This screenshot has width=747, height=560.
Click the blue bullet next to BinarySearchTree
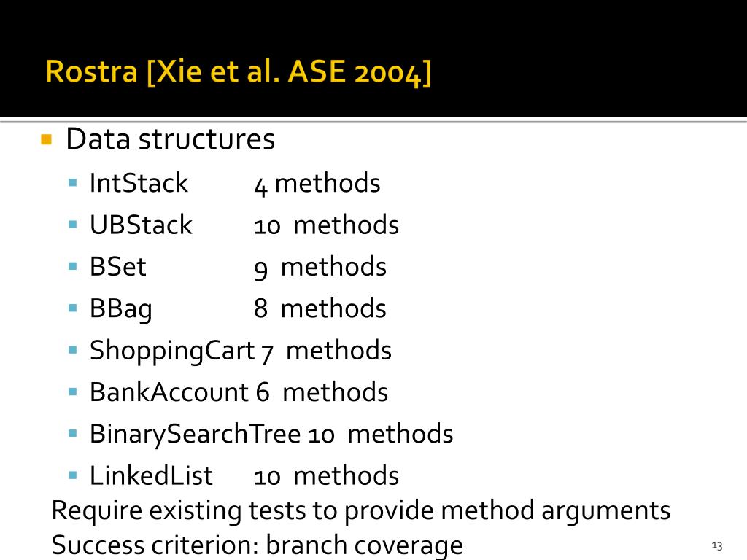tap(73, 434)
